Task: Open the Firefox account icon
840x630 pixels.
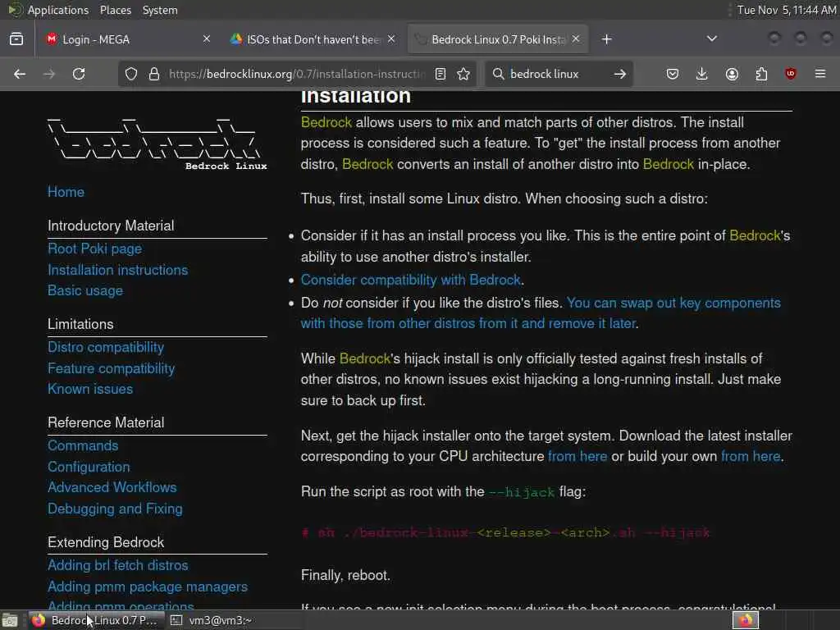Action: click(732, 74)
